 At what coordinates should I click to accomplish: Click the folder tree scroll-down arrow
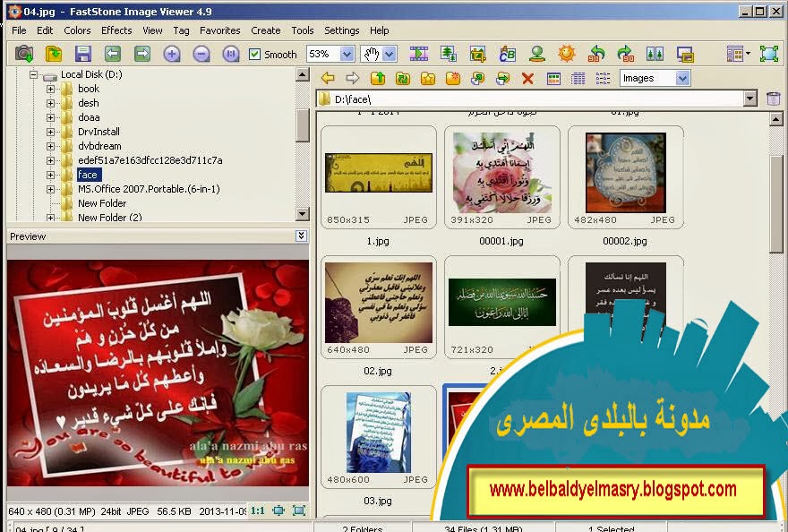pos(302,213)
